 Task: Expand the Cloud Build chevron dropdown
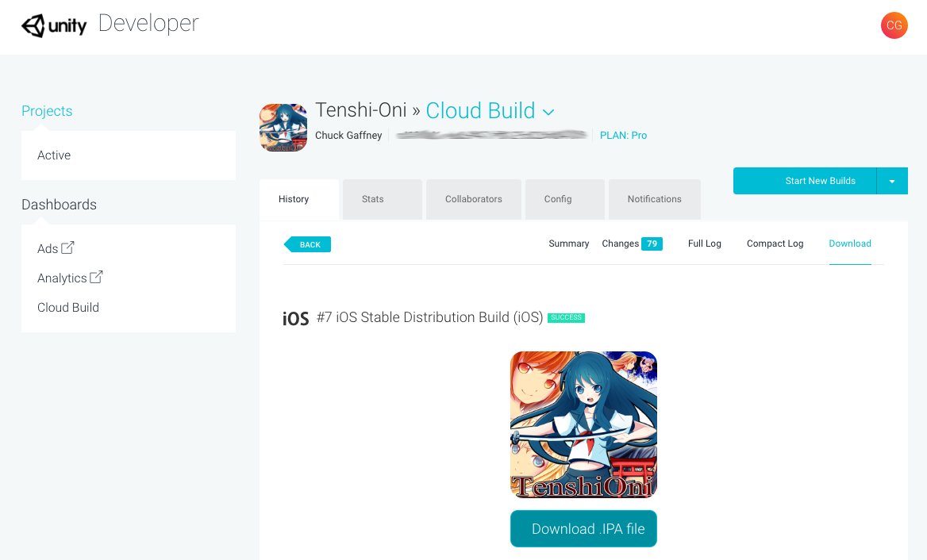(x=548, y=112)
